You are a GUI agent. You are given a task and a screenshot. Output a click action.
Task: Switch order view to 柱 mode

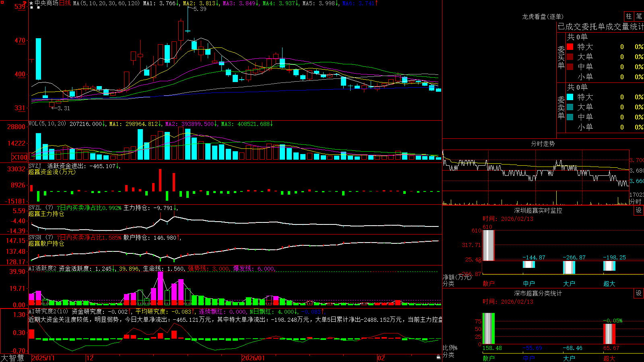point(629,16)
